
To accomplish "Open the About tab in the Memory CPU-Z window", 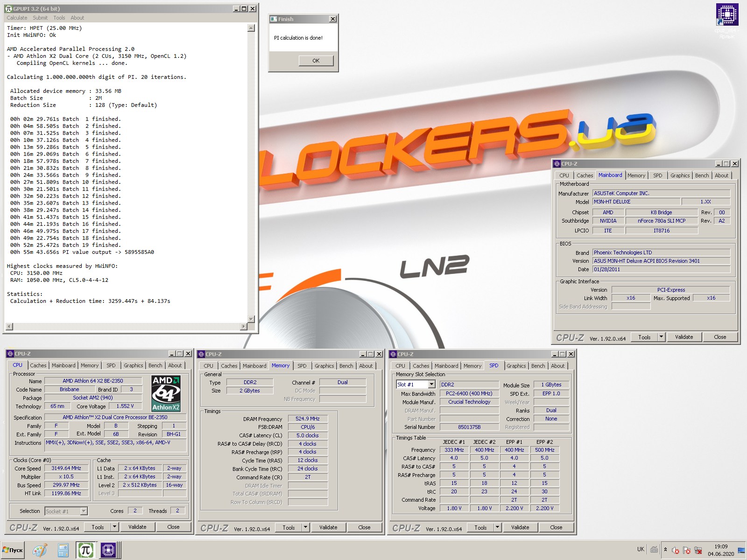I will [366, 366].
